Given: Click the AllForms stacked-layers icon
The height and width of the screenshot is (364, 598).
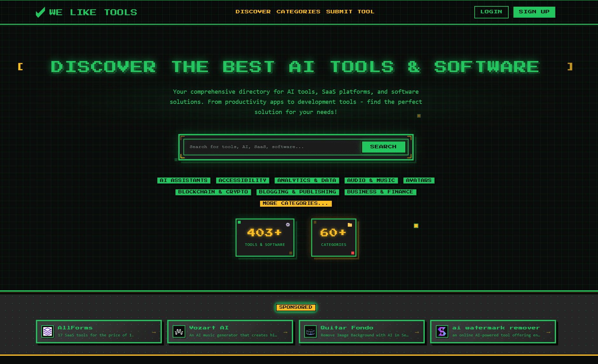Looking at the screenshot, I should click(x=48, y=331).
